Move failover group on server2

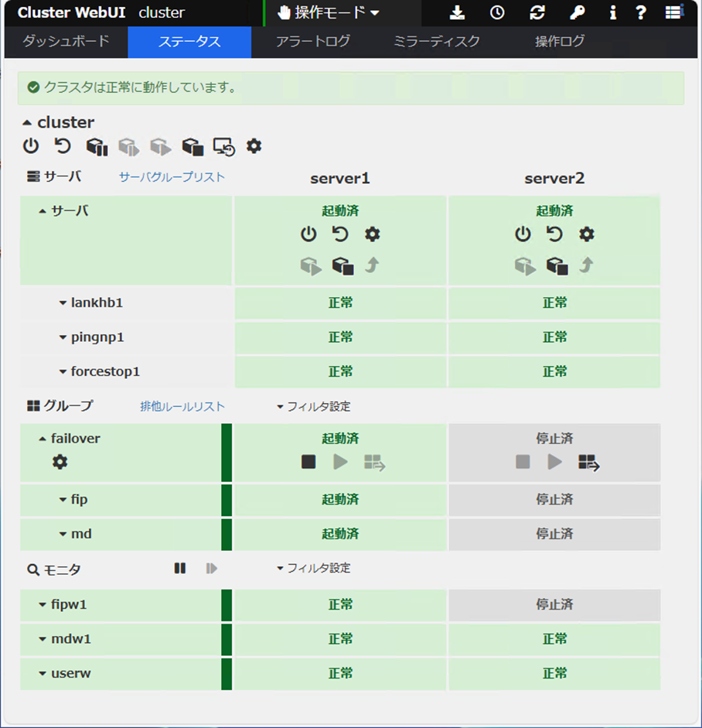[x=589, y=463]
